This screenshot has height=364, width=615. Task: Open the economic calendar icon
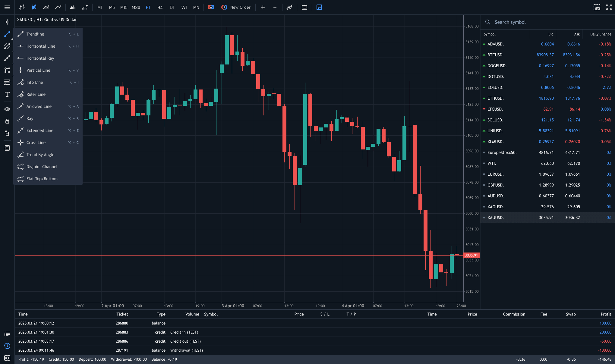coord(304,7)
